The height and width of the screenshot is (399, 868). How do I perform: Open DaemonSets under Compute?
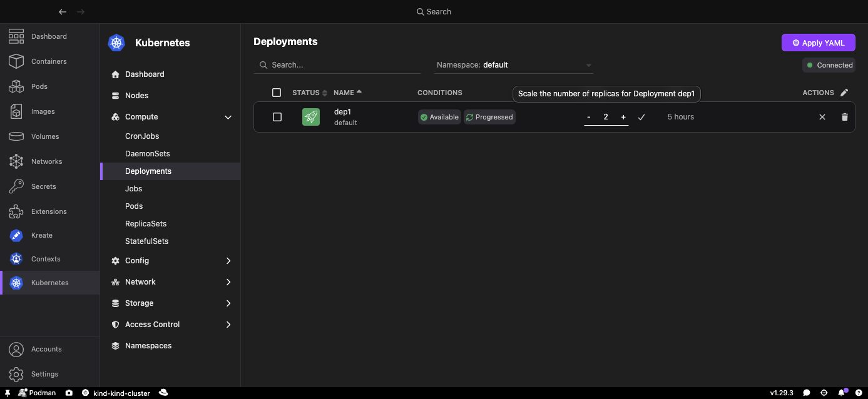pos(148,154)
